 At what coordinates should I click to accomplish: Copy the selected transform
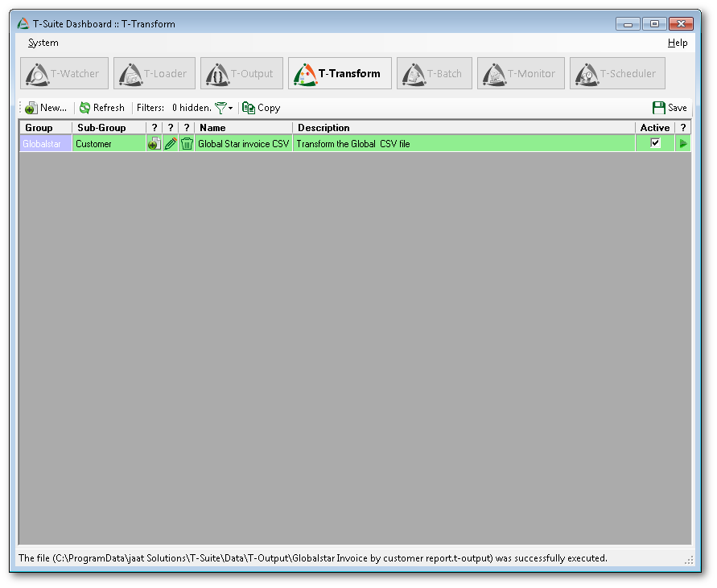[261, 108]
